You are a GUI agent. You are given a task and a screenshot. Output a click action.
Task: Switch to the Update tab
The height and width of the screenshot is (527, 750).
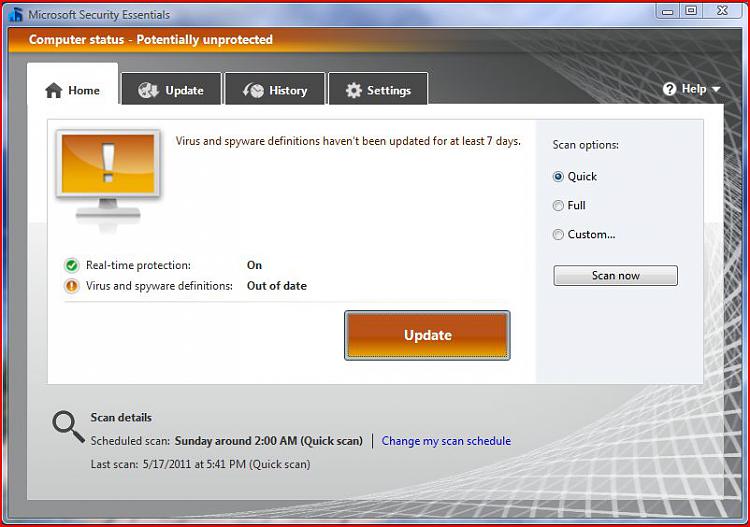click(172, 89)
